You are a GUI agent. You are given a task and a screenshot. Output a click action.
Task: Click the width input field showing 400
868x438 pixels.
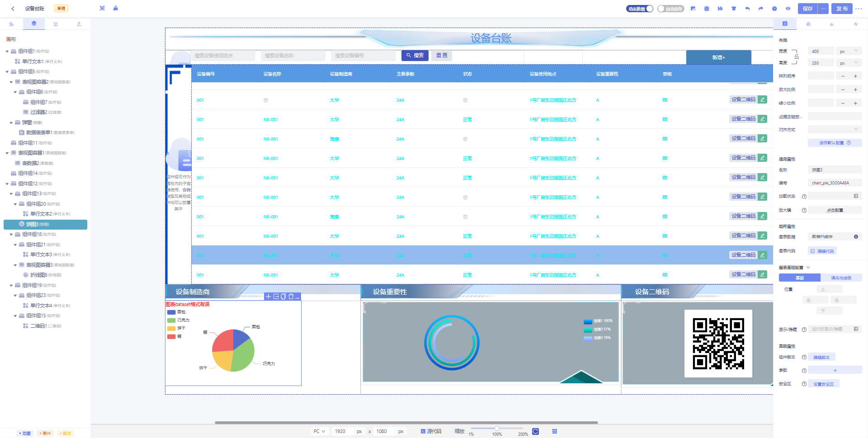(821, 51)
